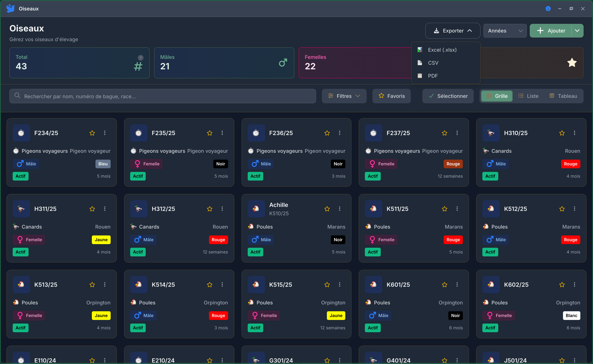Open the Filtres dropdown
Image resolution: width=593 pixels, height=364 pixels.
coord(344,96)
